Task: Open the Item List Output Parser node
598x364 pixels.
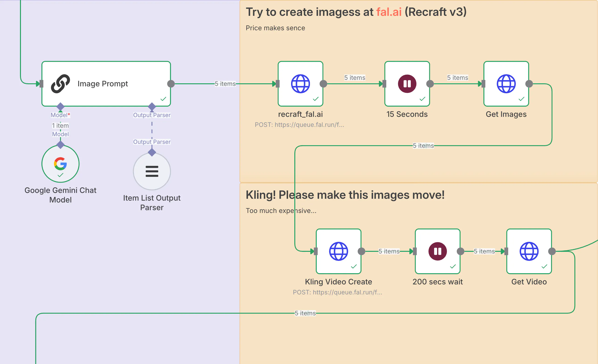Action: [x=152, y=172]
